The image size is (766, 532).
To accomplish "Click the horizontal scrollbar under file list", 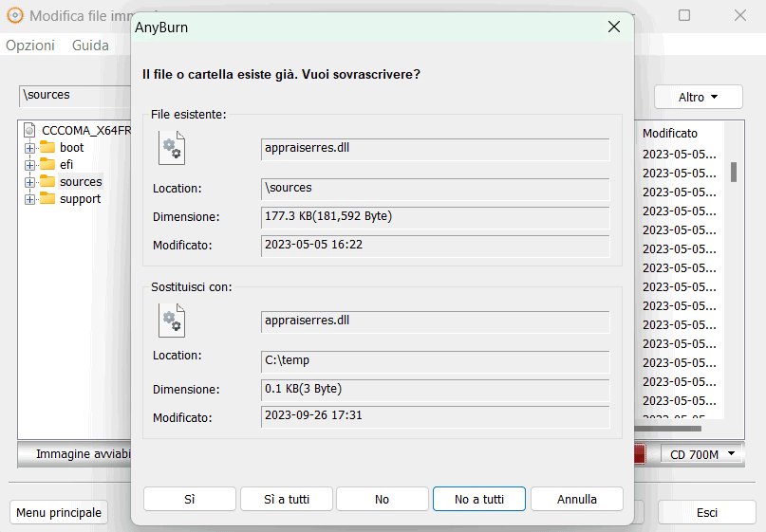I will pyautogui.click(x=668, y=429).
